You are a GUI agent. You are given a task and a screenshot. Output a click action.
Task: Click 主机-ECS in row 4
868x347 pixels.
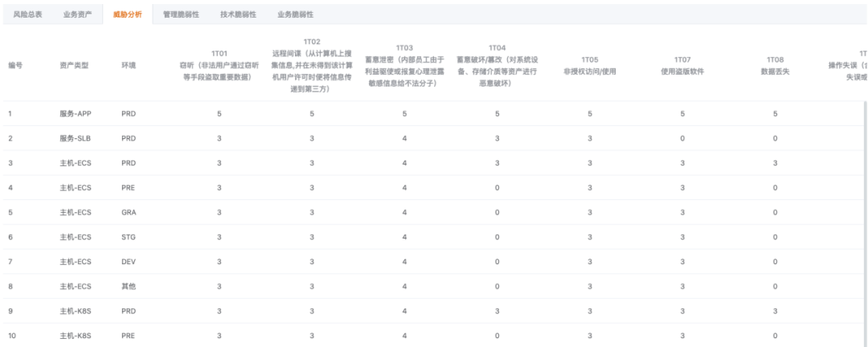point(76,188)
